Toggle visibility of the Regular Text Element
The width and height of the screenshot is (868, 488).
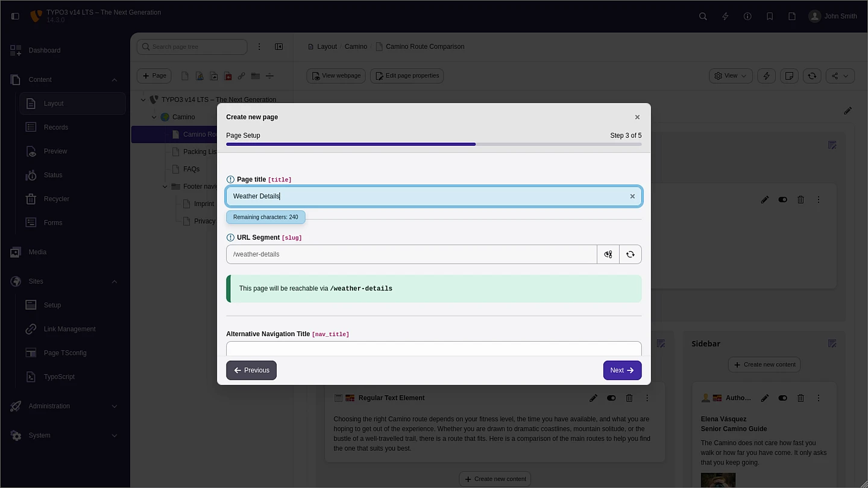611,398
